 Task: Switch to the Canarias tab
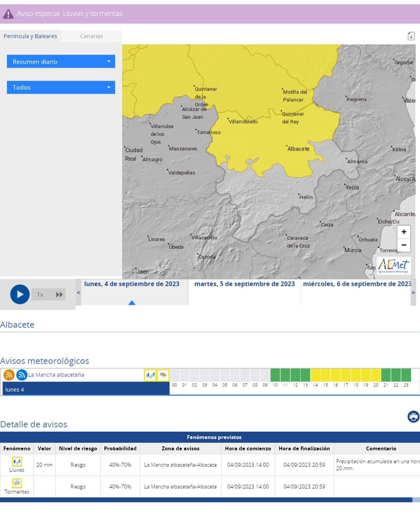(x=91, y=36)
